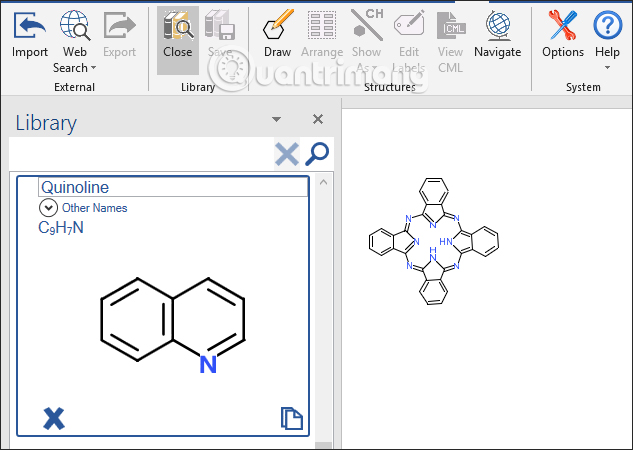This screenshot has height=450, width=633.
Task: Expand Other Names chevron for Quinoline
Action: tap(48, 208)
